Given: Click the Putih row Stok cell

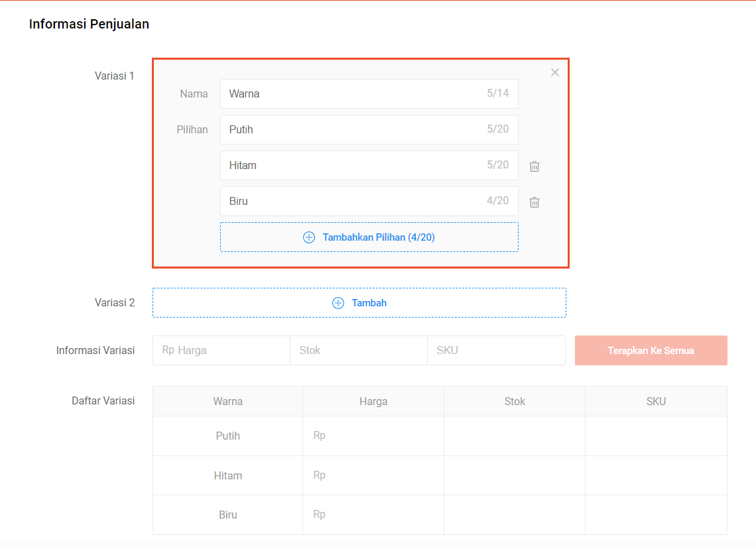Looking at the screenshot, I should 515,436.
